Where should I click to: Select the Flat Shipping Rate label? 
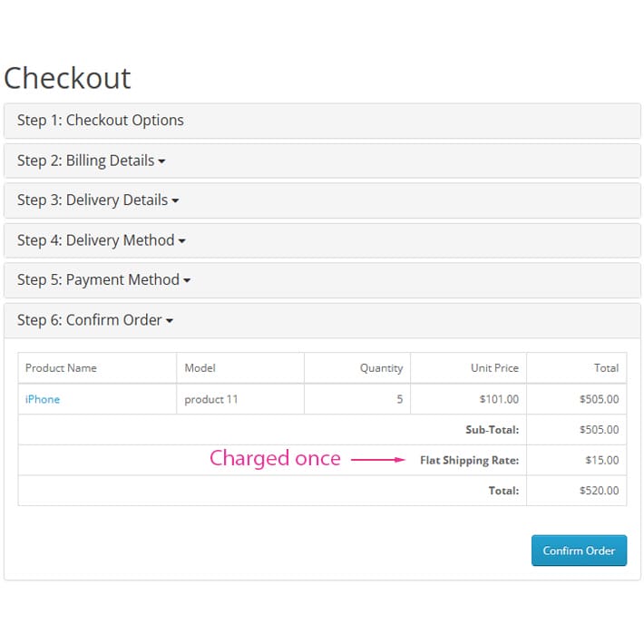(x=470, y=461)
